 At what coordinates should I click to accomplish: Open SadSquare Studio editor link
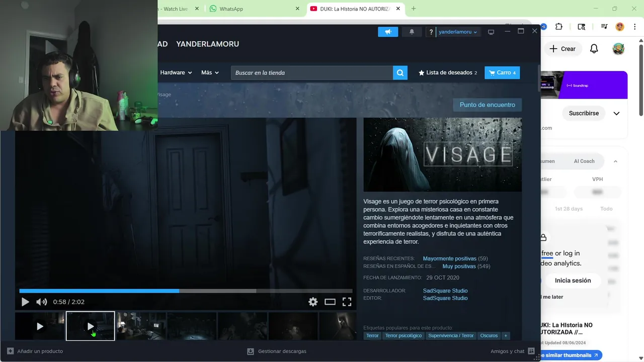pos(445,298)
